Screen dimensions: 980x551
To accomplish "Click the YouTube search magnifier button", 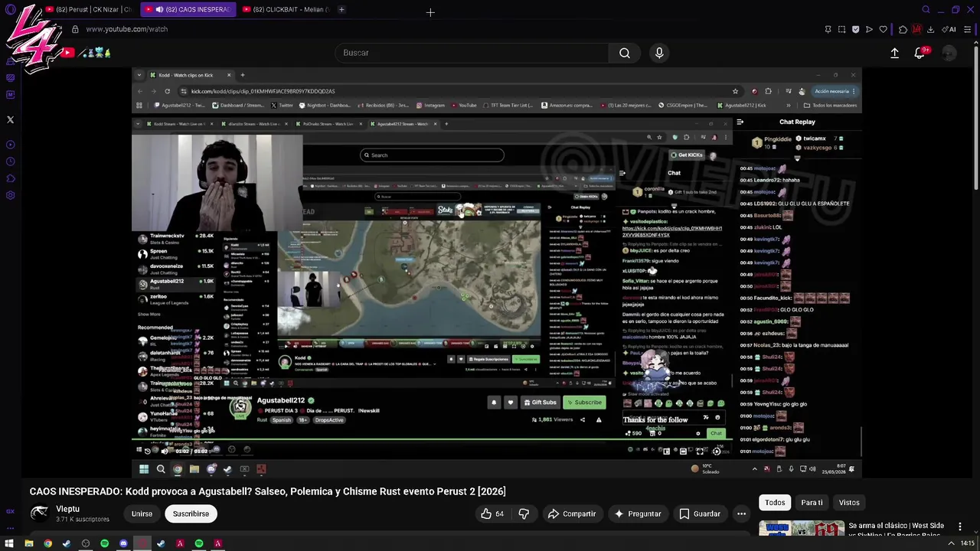I will coord(625,53).
